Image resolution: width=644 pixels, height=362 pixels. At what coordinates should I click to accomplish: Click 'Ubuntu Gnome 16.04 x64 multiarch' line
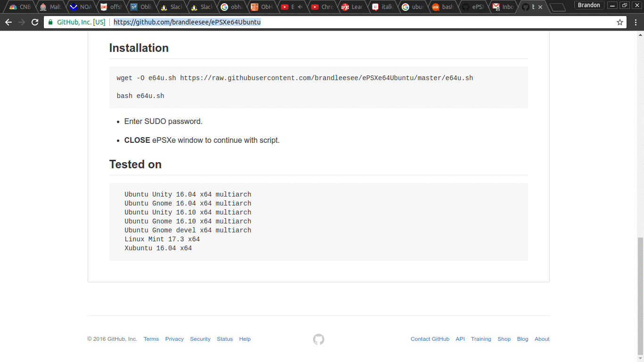[x=188, y=203]
